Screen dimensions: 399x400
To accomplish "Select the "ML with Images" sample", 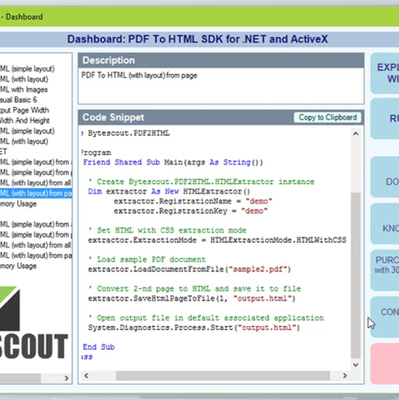I will 24,89.
